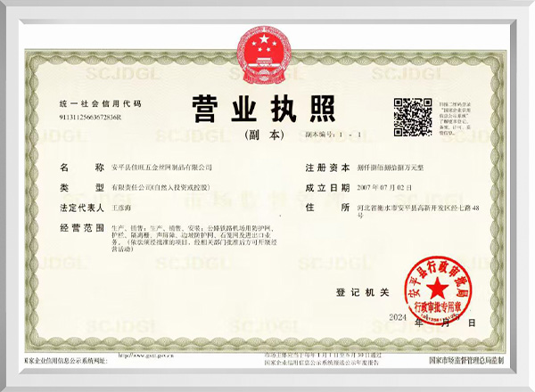The height and width of the screenshot is (392, 535).
Task: Select the date 2007年07月02日
Action: pos(384,187)
